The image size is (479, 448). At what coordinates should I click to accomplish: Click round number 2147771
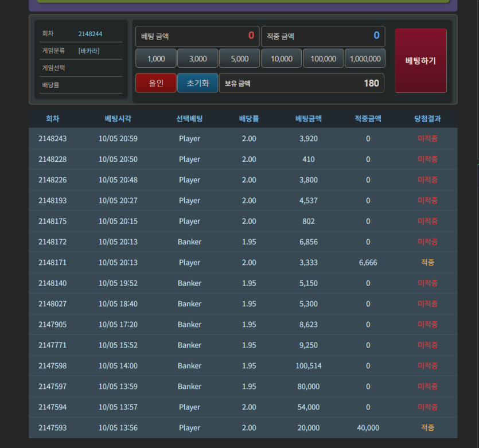tap(53, 345)
